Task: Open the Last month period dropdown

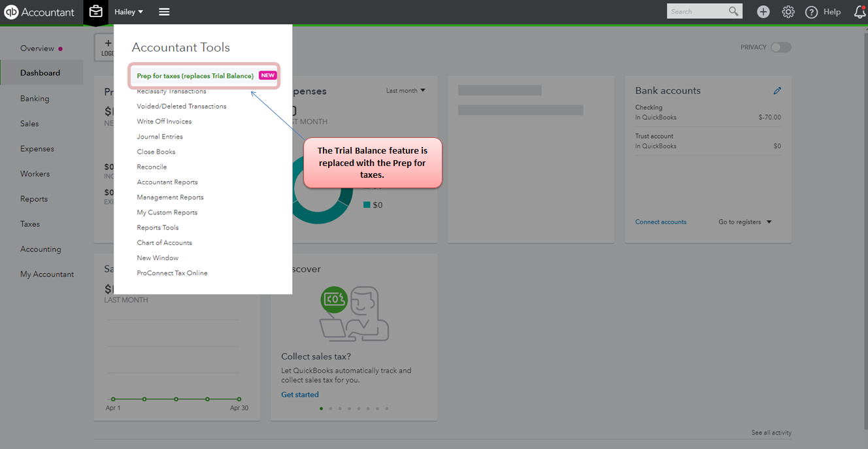Action: click(x=406, y=91)
